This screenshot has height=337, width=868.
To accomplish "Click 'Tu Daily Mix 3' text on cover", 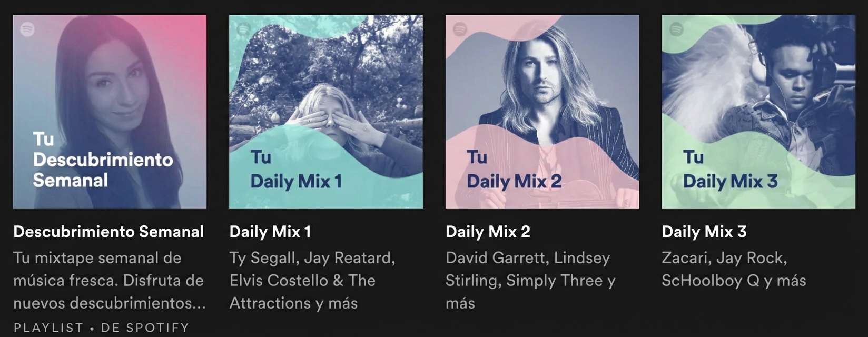I will 730,170.
